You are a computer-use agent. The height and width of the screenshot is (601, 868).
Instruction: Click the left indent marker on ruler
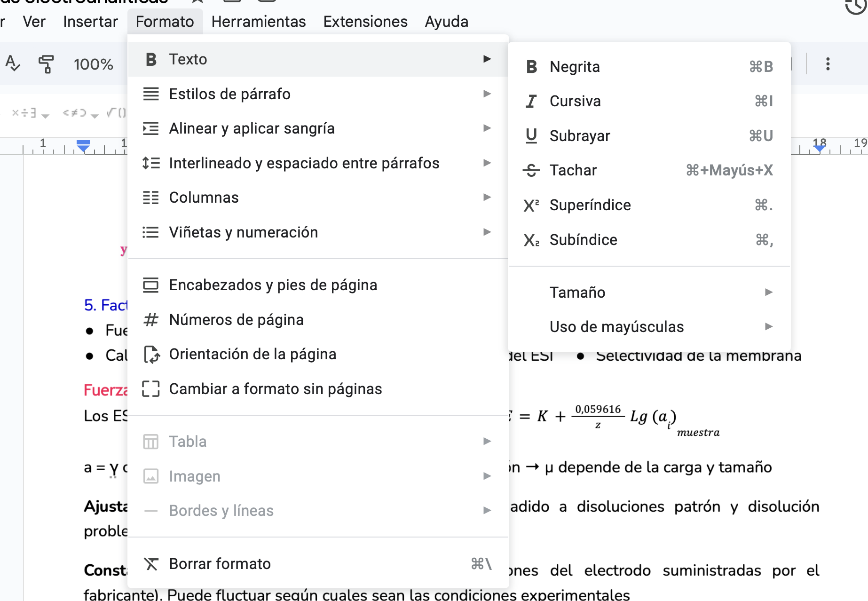83,147
